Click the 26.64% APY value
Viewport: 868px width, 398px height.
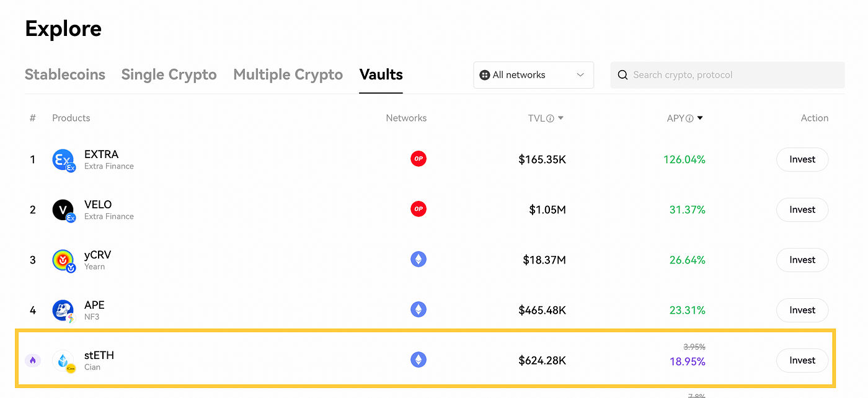pos(688,260)
